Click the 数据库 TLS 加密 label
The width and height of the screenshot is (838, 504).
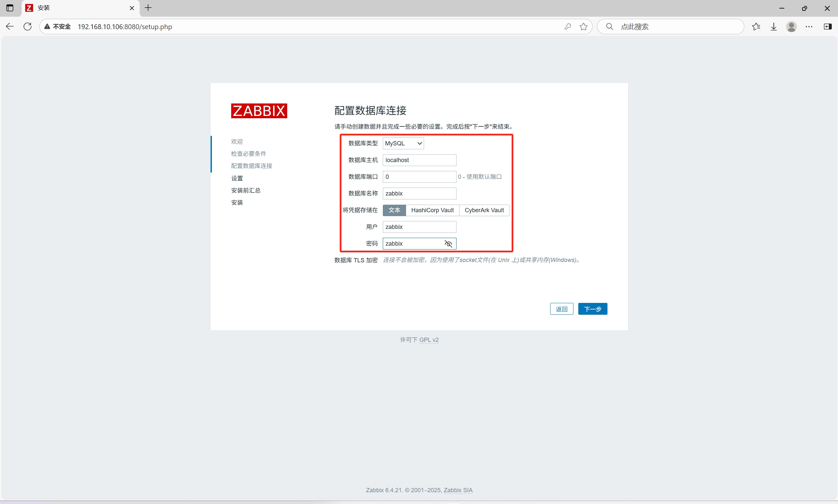pyautogui.click(x=356, y=260)
